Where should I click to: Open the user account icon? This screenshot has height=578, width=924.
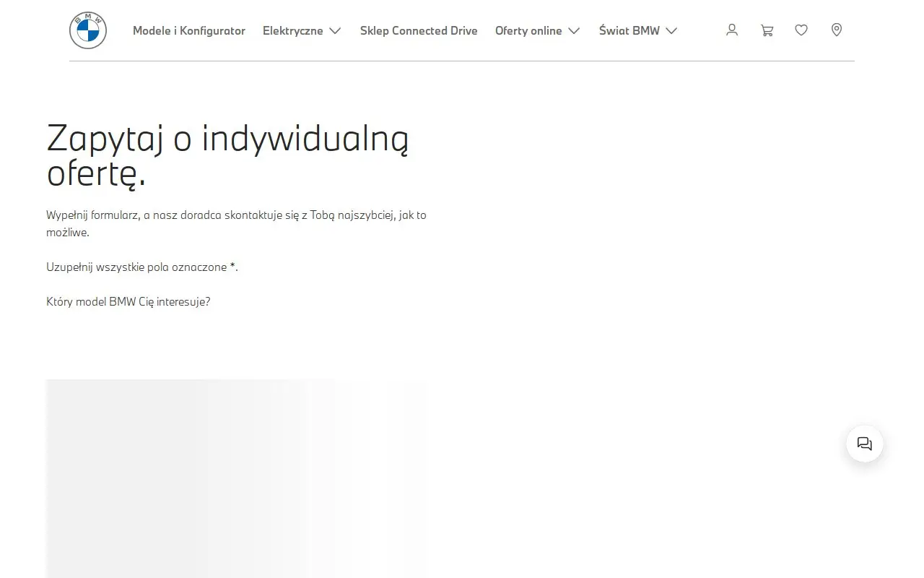(732, 30)
